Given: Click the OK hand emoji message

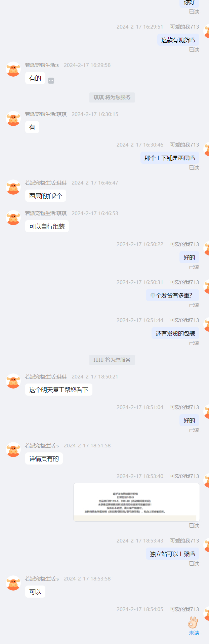Looking at the screenshot, I should click(x=193, y=622).
